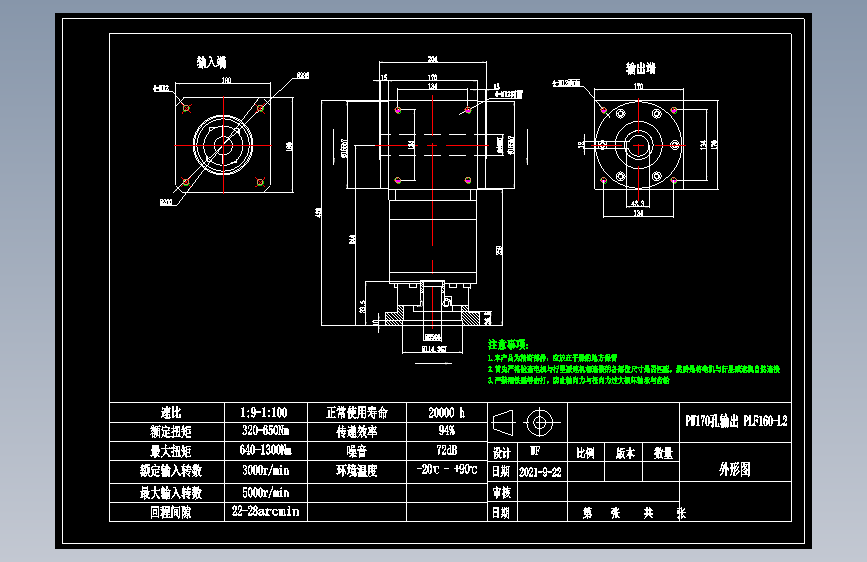Click the 正常使用寿命 label cell

[357, 413]
